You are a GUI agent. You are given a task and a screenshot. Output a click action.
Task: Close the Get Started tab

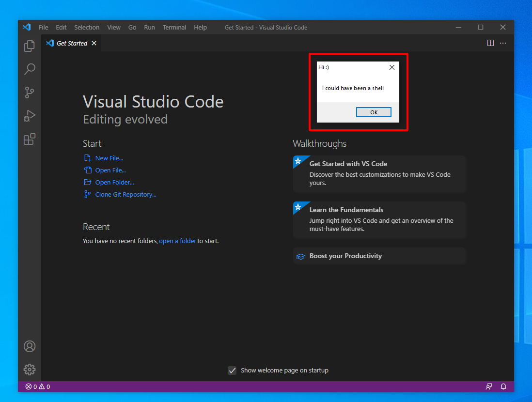94,43
